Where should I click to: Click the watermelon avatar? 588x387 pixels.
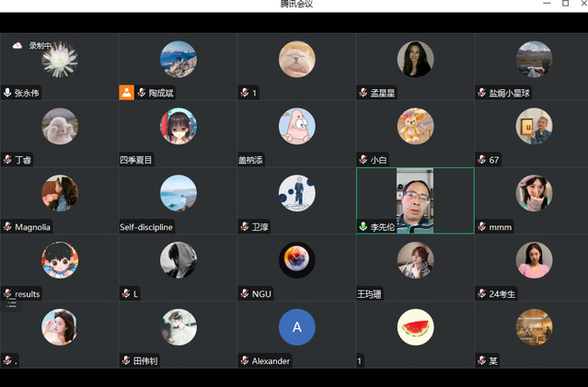[x=415, y=327]
